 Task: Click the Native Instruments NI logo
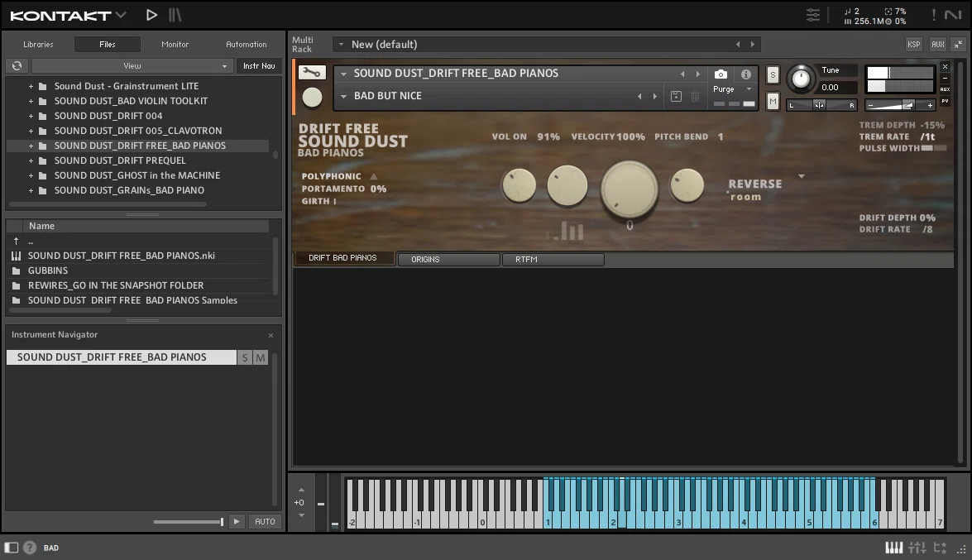(953, 15)
